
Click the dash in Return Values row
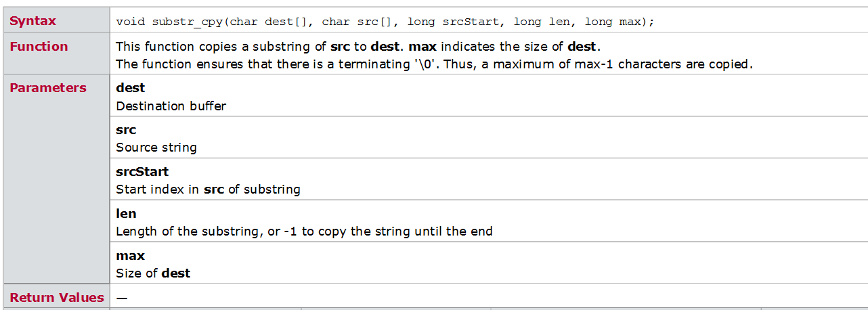coord(122,298)
